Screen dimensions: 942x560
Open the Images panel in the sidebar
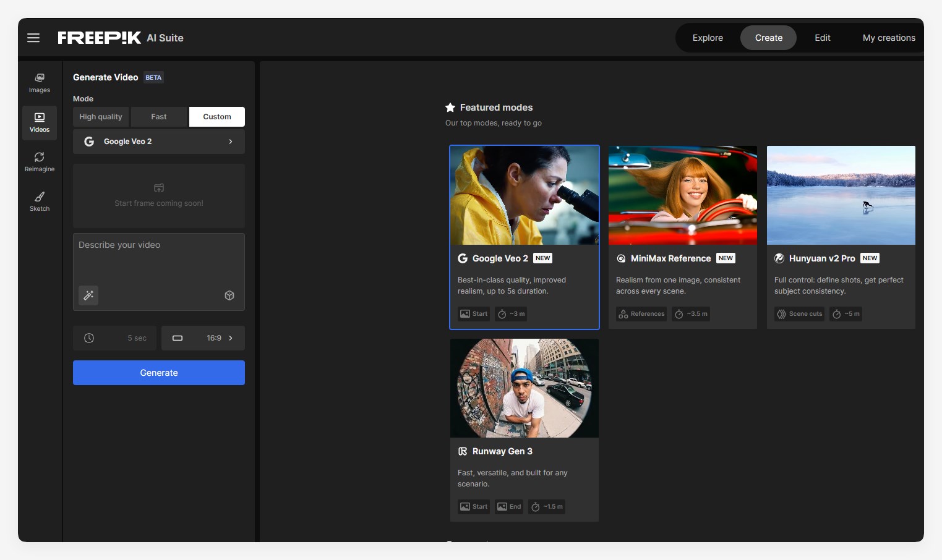pyautogui.click(x=39, y=82)
